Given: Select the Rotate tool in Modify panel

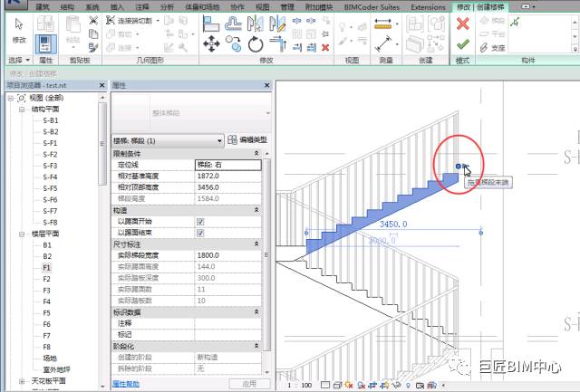Looking at the screenshot, I should pyautogui.click(x=256, y=44).
